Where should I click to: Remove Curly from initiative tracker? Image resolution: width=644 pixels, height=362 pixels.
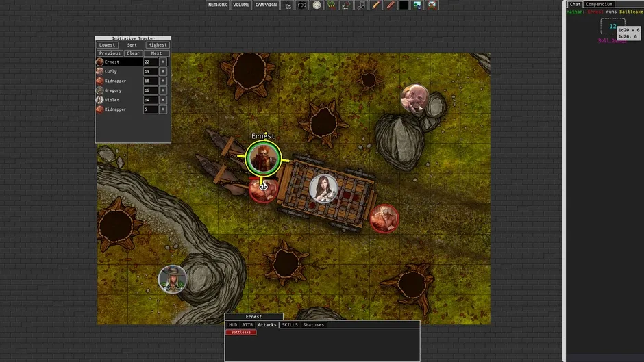point(163,71)
